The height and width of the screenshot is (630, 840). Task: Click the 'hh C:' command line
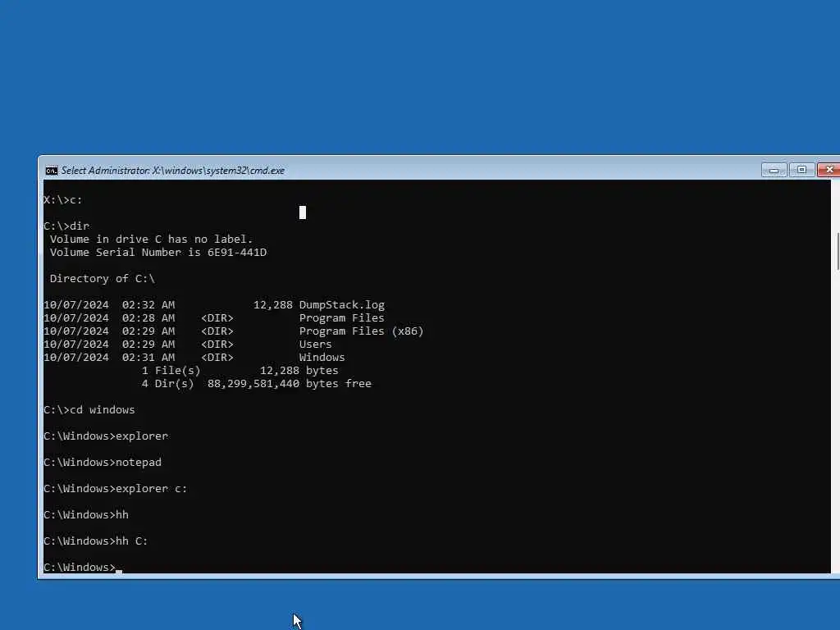[x=95, y=541]
